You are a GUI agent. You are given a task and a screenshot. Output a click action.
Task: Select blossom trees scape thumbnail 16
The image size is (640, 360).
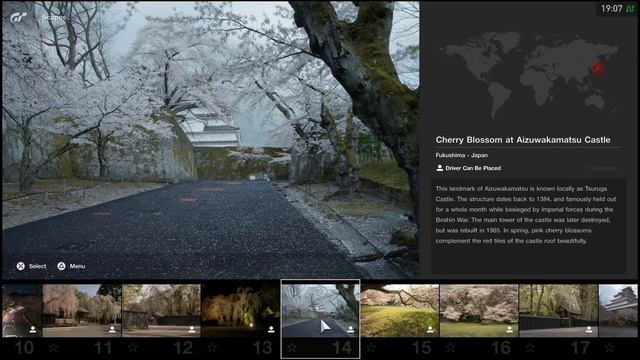coord(479,311)
